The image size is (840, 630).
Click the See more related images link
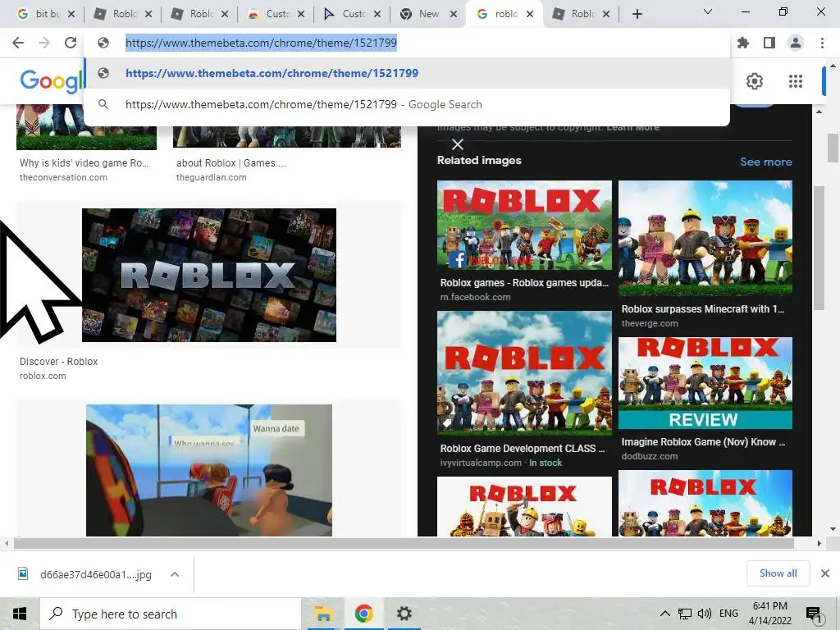pos(766,162)
